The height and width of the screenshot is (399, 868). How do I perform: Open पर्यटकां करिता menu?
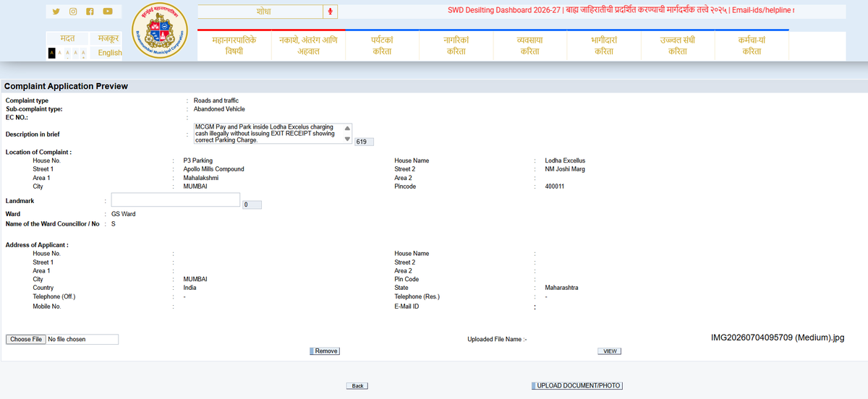point(382,46)
